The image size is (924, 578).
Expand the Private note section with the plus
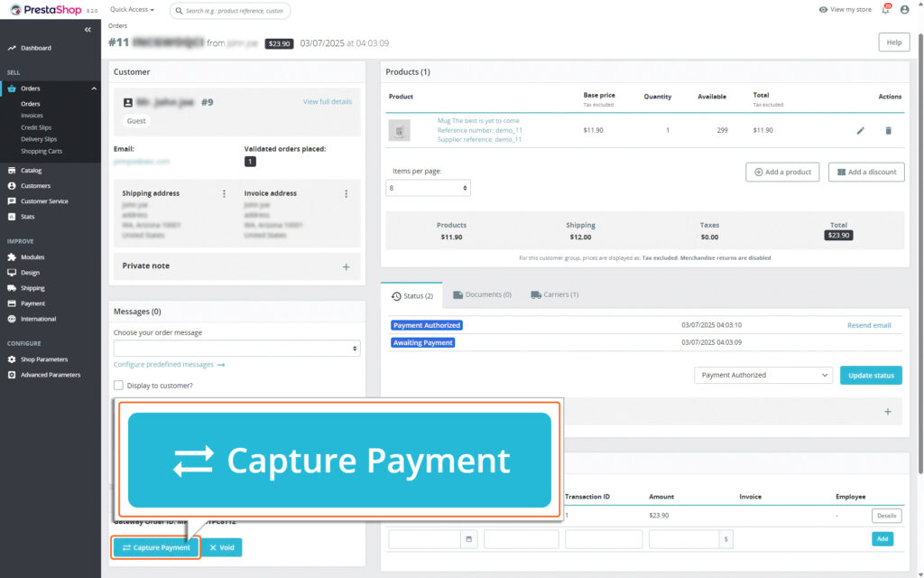(x=346, y=266)
